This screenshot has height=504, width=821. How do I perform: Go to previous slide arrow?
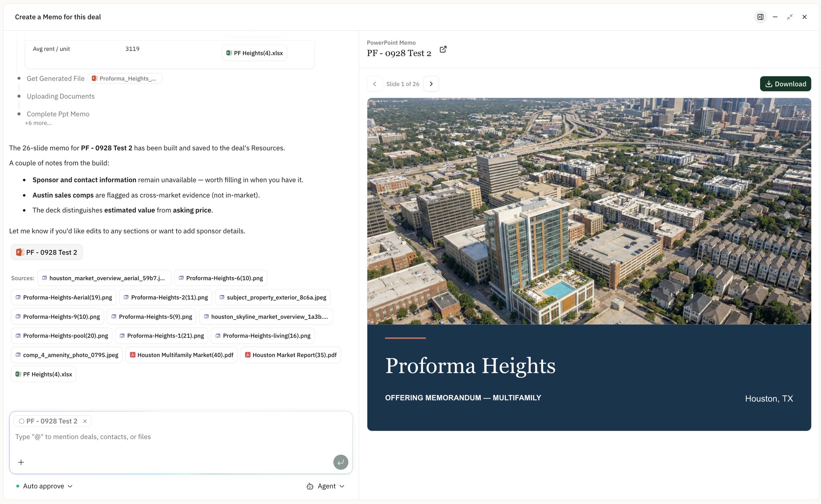[x=374, y=84]
